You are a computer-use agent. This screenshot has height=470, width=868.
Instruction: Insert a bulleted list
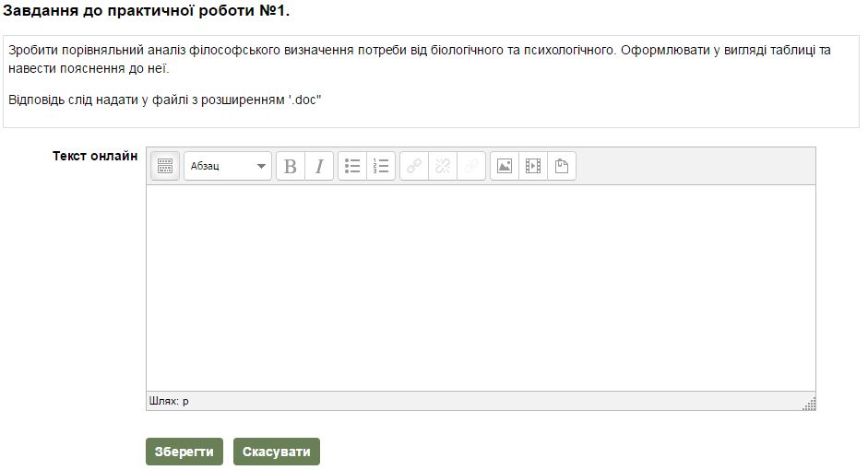point(352,166)
